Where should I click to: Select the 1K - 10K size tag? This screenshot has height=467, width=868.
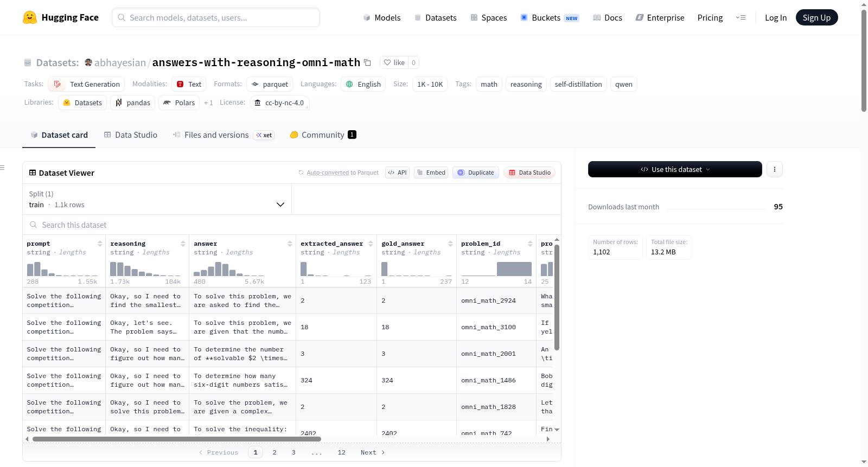pyautogui.click(x=430, y=84)
